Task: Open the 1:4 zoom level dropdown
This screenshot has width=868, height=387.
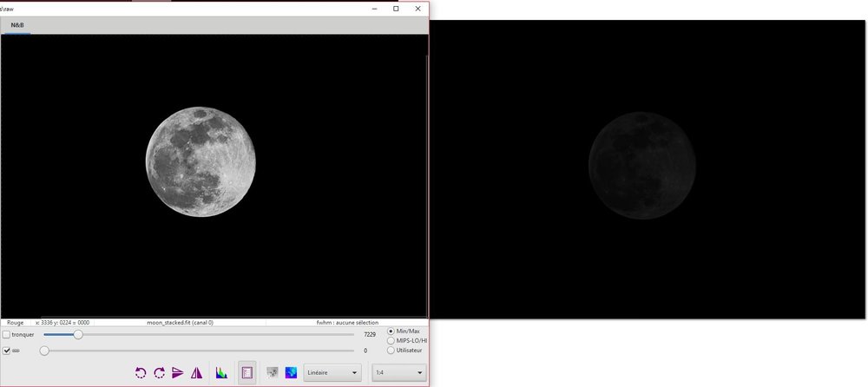Action: [399, 372]
